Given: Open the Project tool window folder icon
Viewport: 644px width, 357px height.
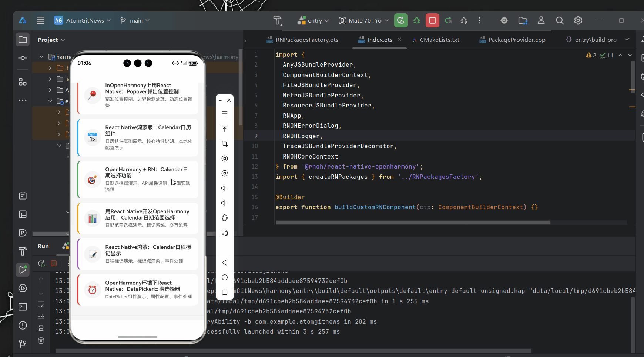Looking at the screenshot, I should pyautogui.click(x=23, y=40).
